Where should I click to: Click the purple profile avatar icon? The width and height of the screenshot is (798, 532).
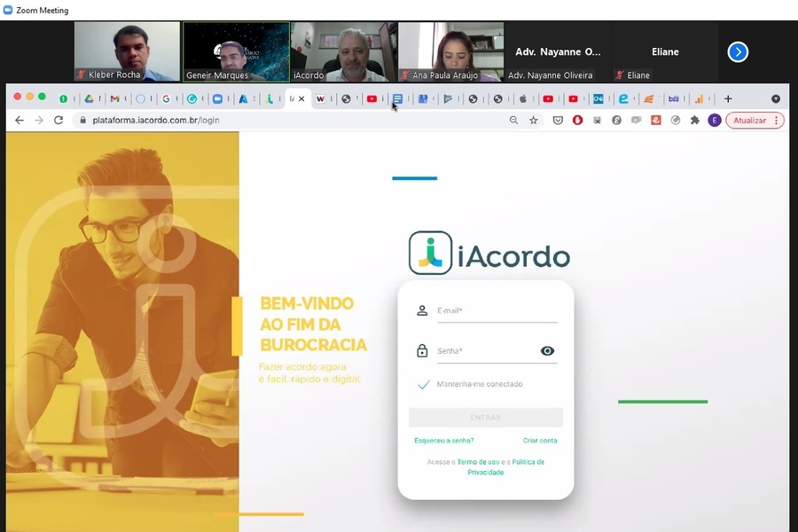coord(714,121)
